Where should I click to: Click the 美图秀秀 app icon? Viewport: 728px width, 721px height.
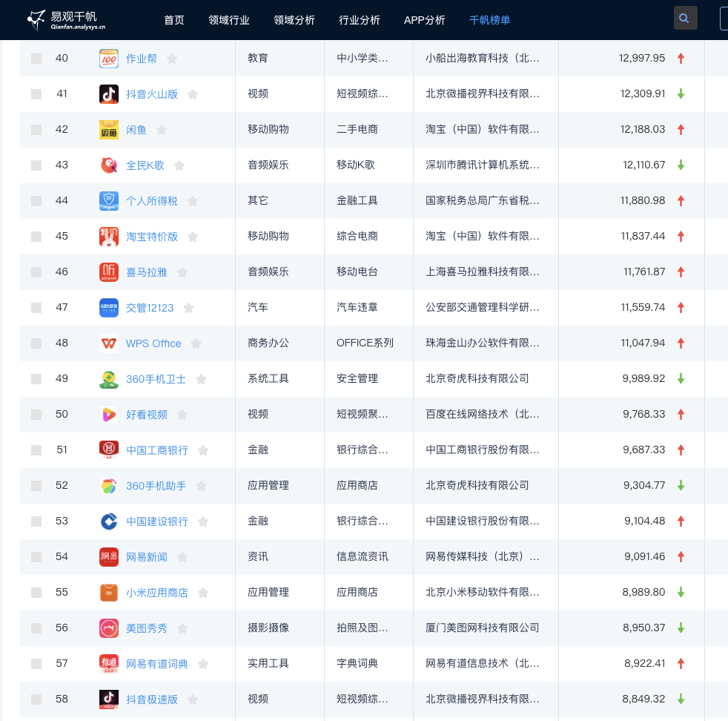coord(109,628)
